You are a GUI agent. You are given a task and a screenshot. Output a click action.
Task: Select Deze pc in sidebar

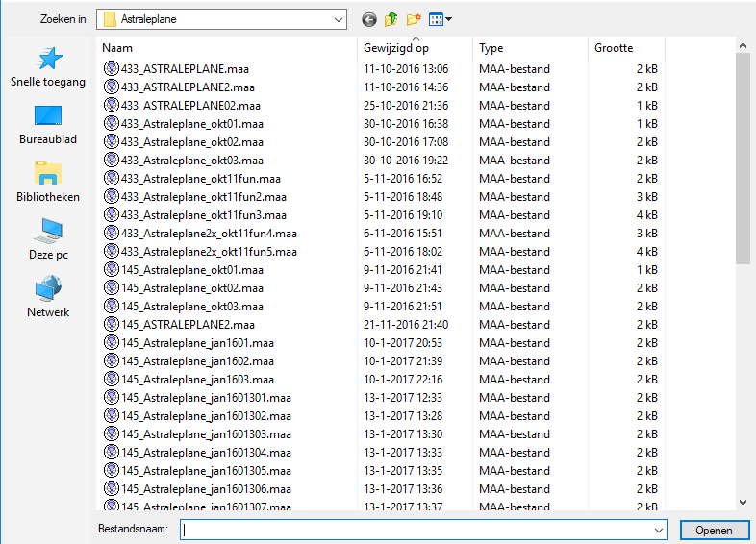pyautogui.click(x=48, y=240)
